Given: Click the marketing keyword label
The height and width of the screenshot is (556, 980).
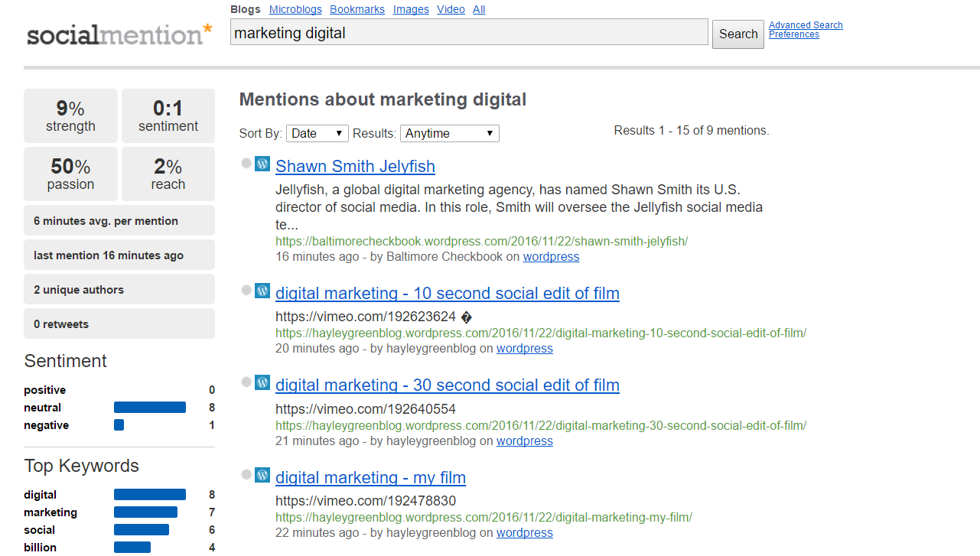Looking at the screenshot, I should point(50,512).
